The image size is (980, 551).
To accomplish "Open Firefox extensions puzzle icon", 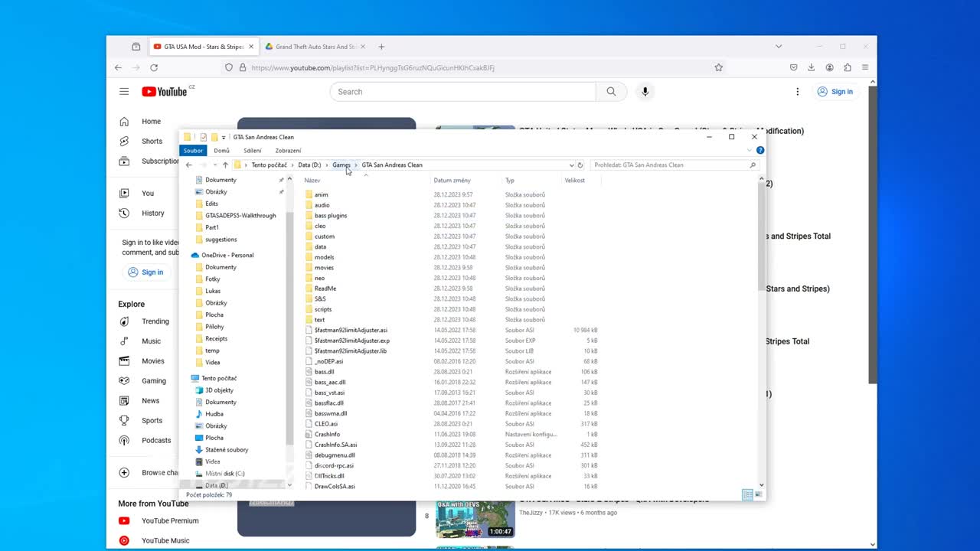I will click(x=848, y=67).
